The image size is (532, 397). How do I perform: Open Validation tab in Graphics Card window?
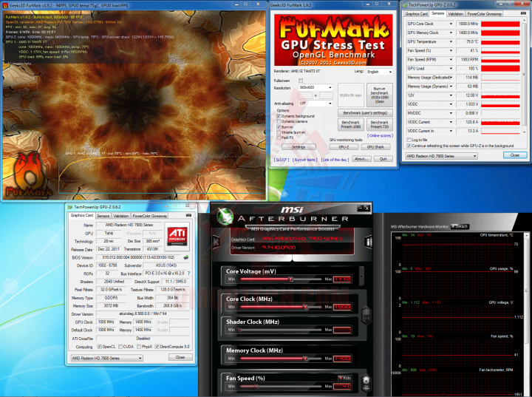(x=120, y=216)
